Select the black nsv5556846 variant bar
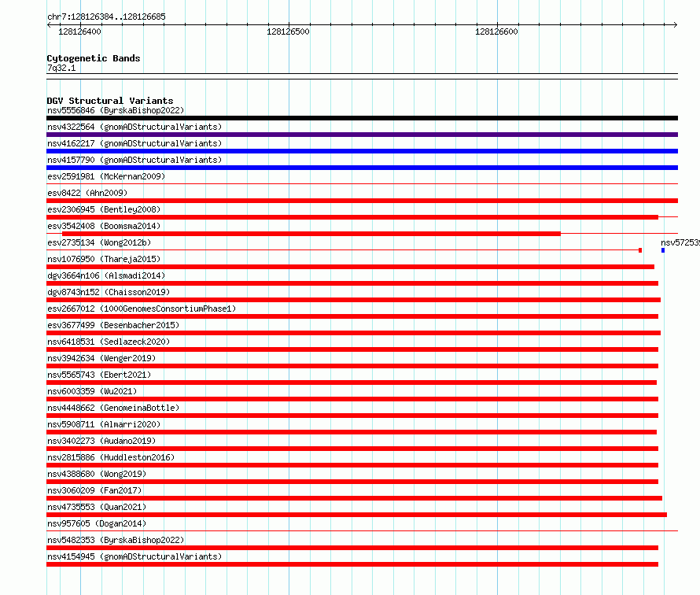Viewport: 700px width, 595px height. point(362,118)
